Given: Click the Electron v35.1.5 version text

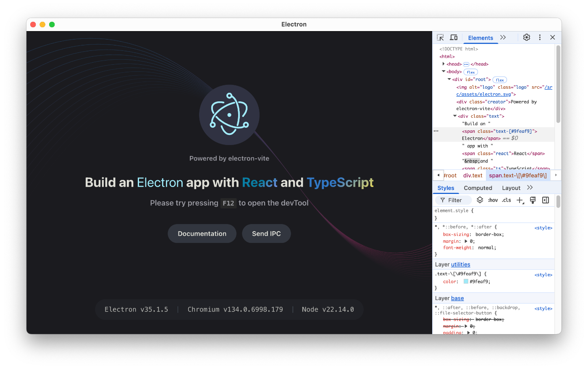Looking at the screenshot, I should tap(136, 309).
